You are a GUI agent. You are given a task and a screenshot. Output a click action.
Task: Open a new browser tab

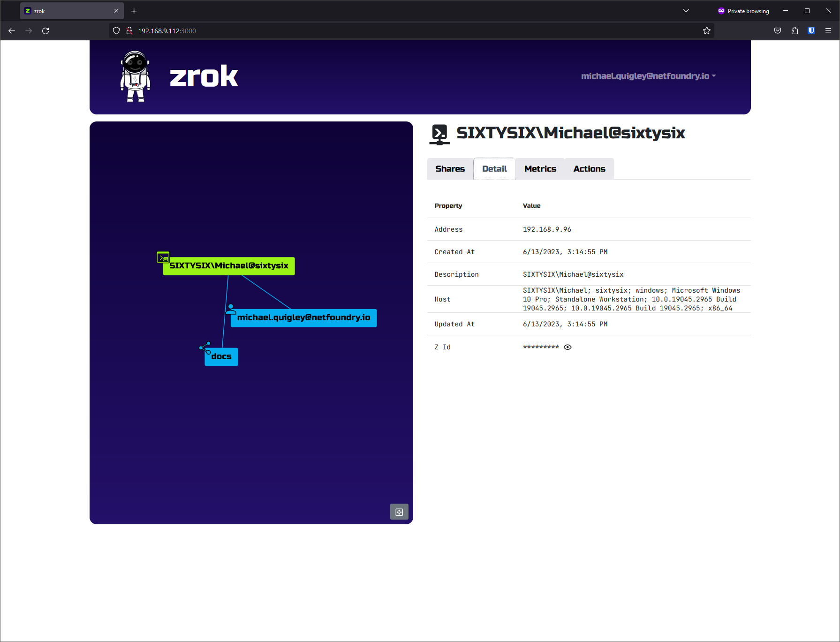(x=134, y=10)
